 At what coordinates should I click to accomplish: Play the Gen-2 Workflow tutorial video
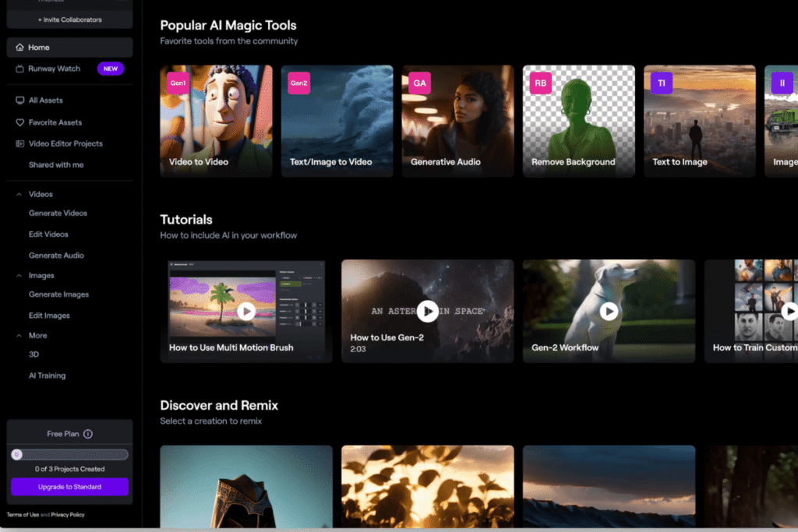click(609, 312)
